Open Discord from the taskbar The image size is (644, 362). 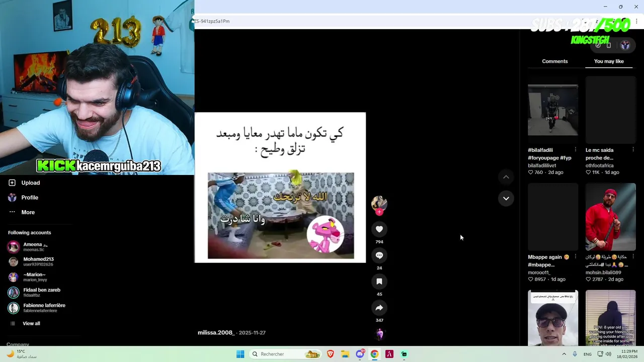coord(360,354)
